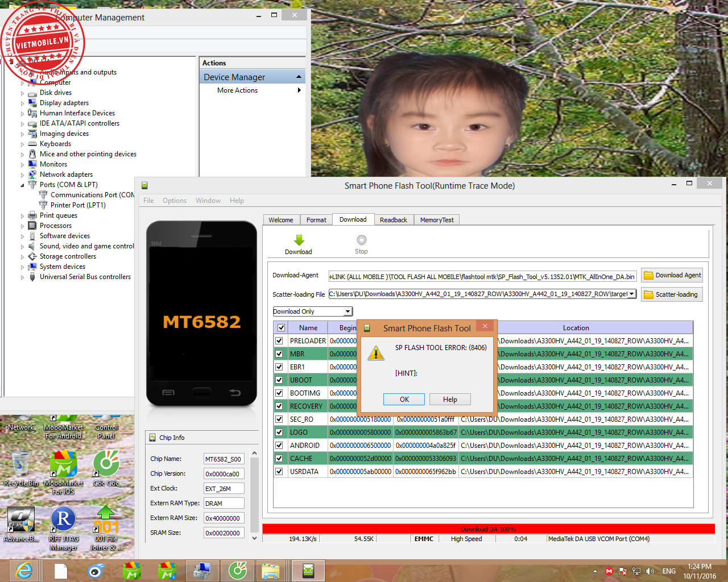The height and width of the screenshot is (582, 728).
Task: Click the Stop icon in Flash Tool
Action: pyautogui.click(x=362, y=240)
